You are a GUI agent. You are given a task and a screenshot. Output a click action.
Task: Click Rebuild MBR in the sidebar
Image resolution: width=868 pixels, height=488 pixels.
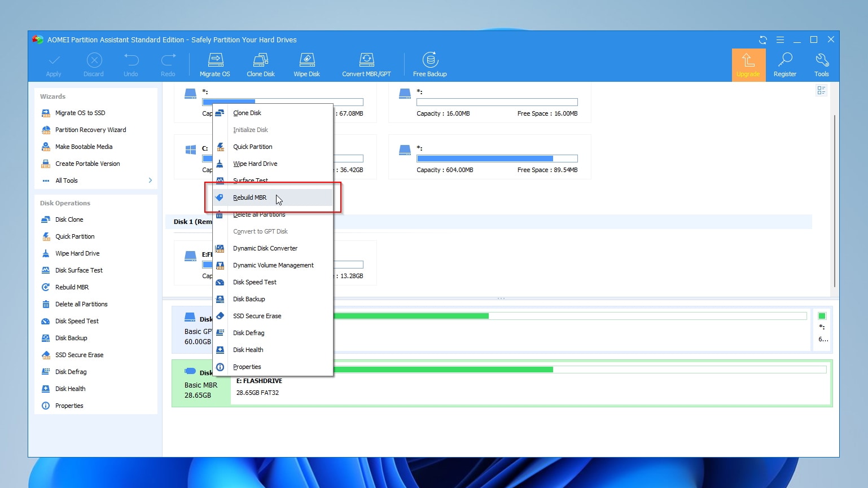(72, 287)
